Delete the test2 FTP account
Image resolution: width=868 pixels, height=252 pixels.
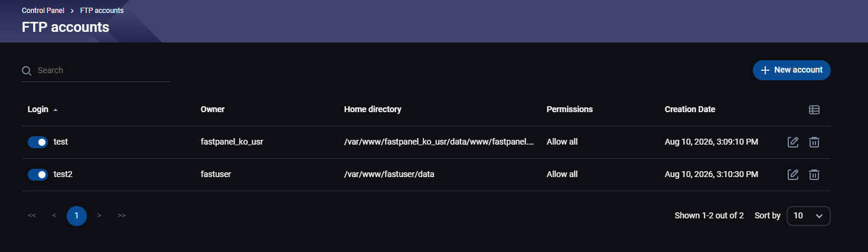814,174
